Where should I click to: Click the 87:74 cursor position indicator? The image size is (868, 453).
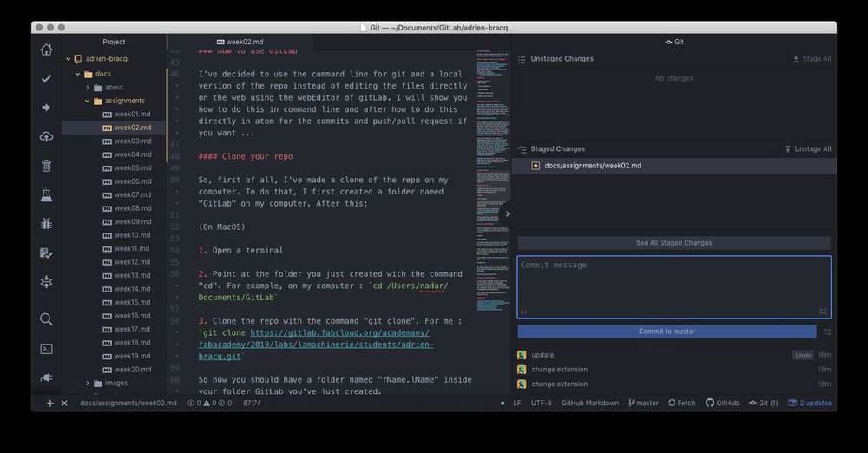[252, 404]
